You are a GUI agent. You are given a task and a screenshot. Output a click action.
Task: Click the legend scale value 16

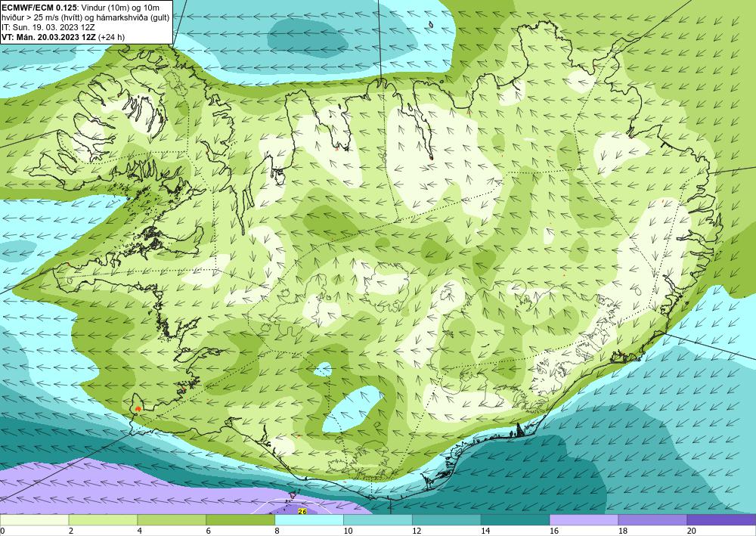554,531
